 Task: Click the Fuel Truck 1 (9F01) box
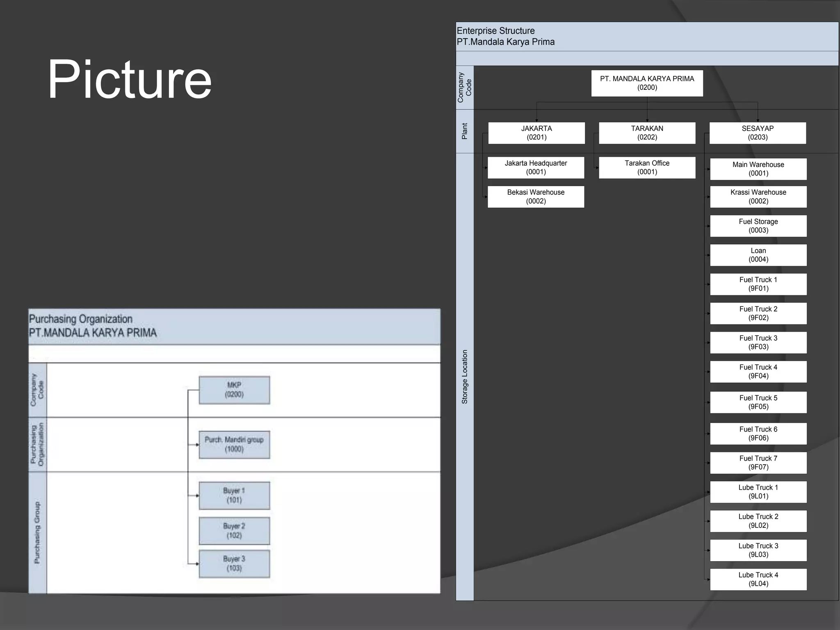tap(758, 284)
